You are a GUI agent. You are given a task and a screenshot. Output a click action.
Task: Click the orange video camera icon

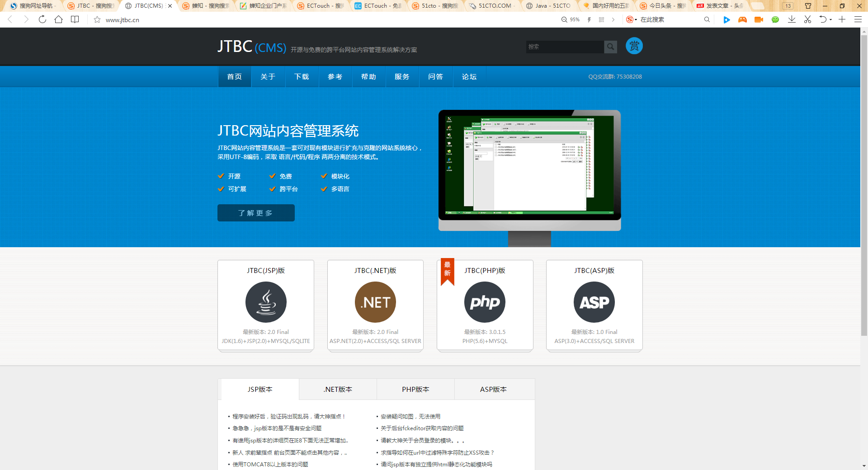coord(759,19)
